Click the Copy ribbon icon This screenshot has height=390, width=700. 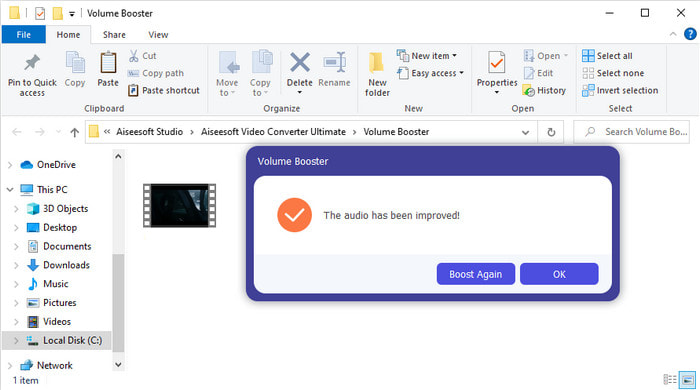point(75,62)
